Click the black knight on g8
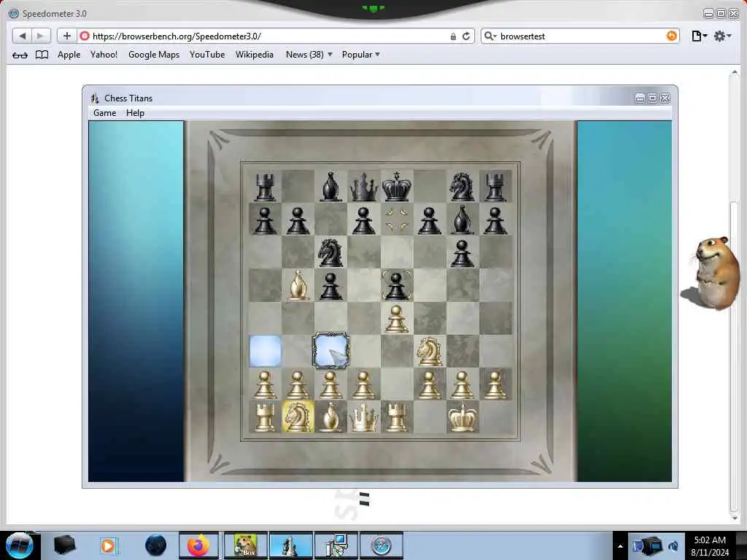The width and height of the screenshot is (747, 560). point(462,187)
